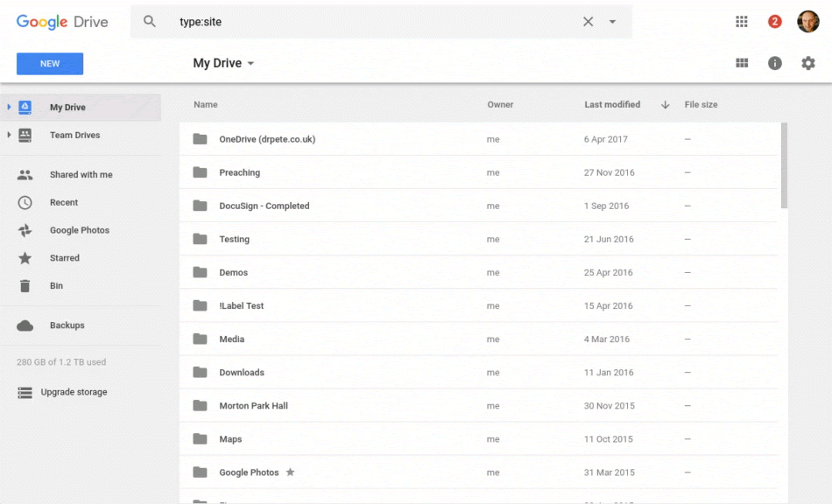
Task: Switch to grid view
Action: click(x=742, y=63)
